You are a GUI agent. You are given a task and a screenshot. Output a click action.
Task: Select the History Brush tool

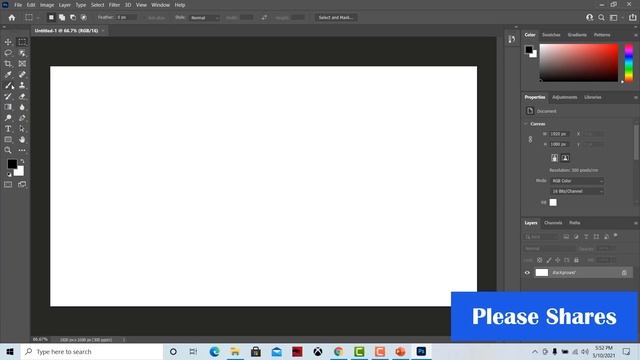[8, 96]
